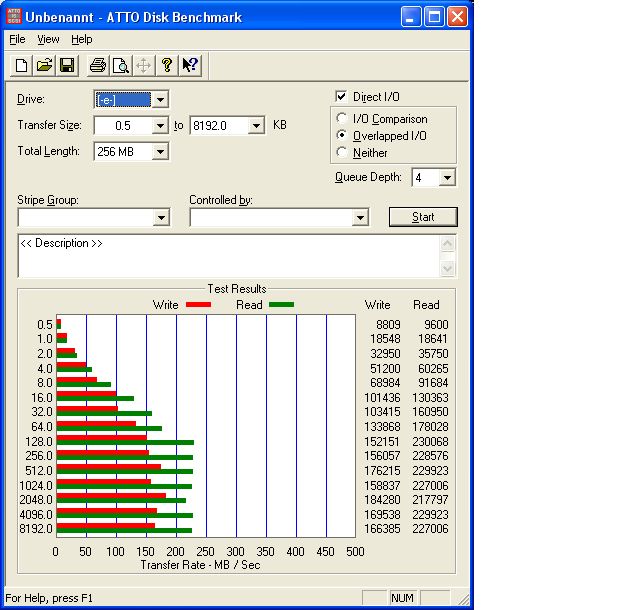Image resolution: width=640 pixels, height=610 pixels.
Task: Click the write value 51200
Action: pos(385,369)
